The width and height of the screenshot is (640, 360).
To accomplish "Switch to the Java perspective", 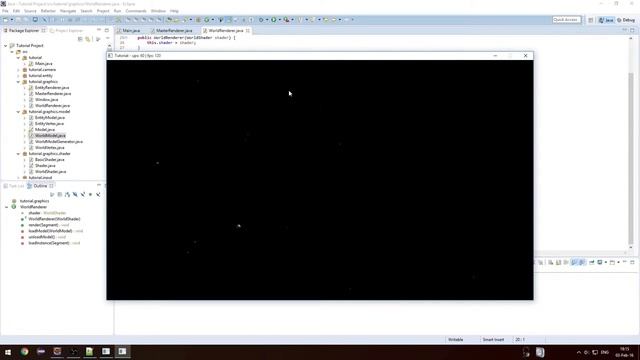I will click(606, 20).
